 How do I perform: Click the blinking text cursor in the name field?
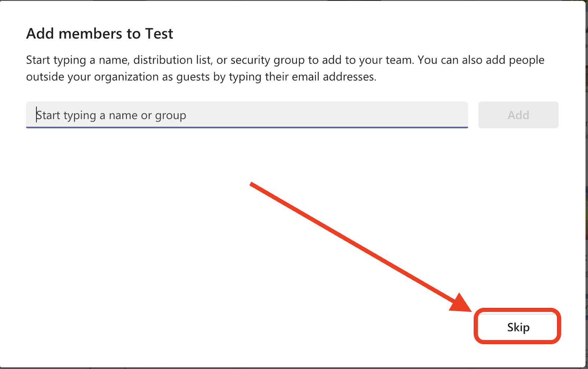[x=36, y=115]
